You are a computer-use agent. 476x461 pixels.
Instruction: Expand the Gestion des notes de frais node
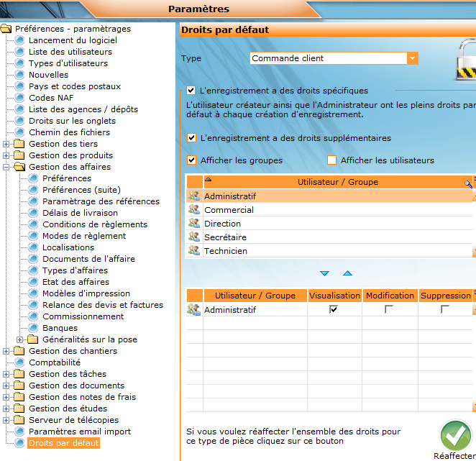click(x=6, y=397)
